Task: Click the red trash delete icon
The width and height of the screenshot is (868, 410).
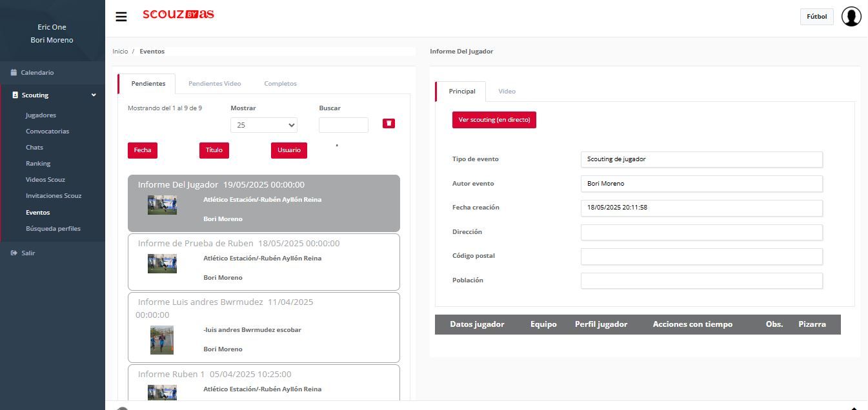Action: pos(389,123)
